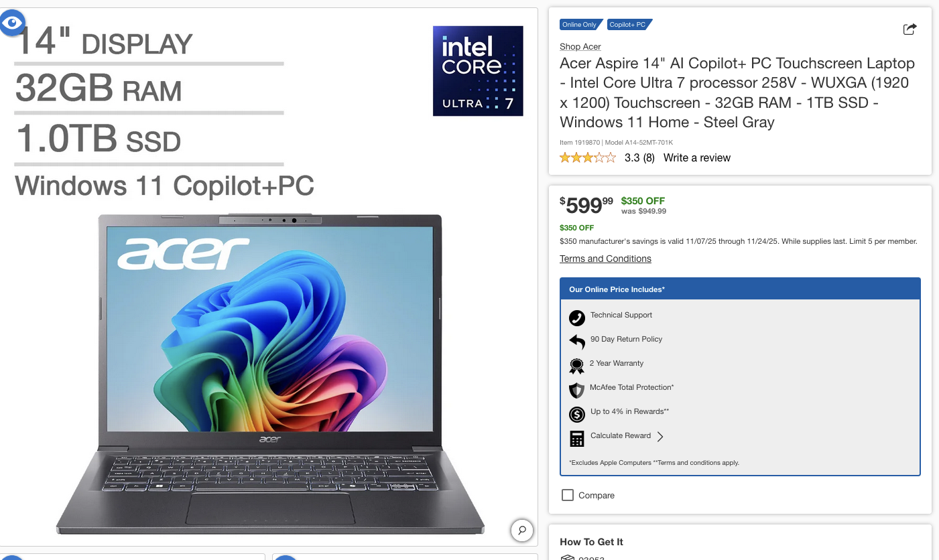Click the ribbon badge icon for 2 Year Warranty
The image size is (939, 560).
pos(576,366)
